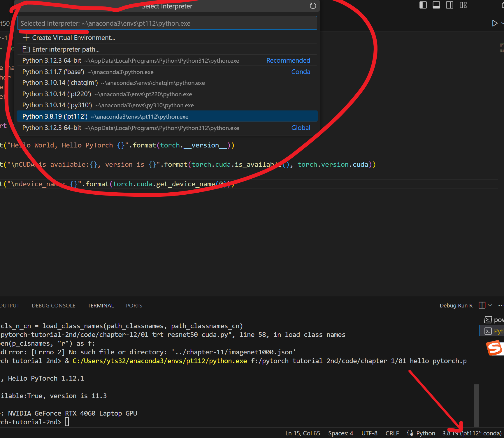Click torch.cuda.get_device_name code line

coord(117,184)
